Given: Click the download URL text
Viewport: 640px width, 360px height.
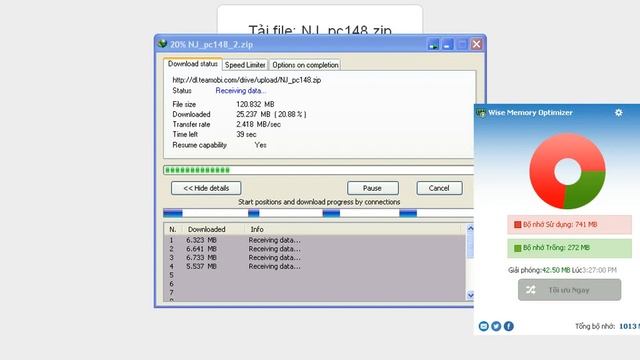Looking at the screenshot, I should coord(247,80).
